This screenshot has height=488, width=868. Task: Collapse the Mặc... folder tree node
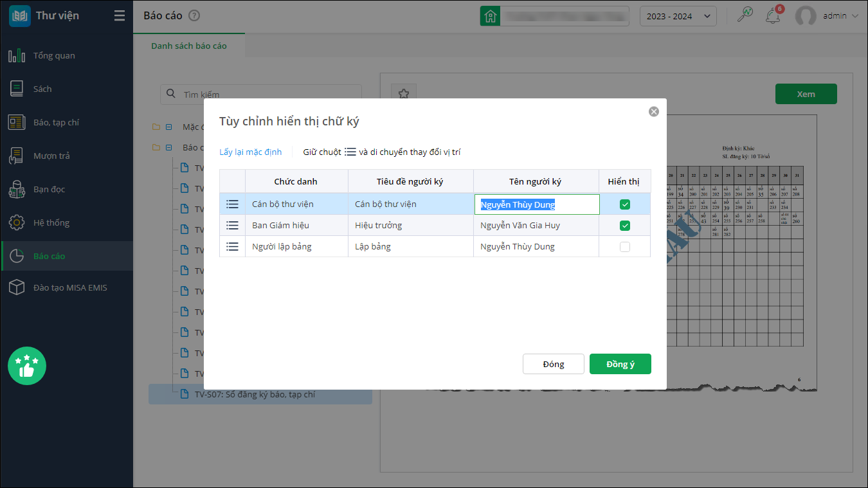pyautogui.click(x=169, y=127)
